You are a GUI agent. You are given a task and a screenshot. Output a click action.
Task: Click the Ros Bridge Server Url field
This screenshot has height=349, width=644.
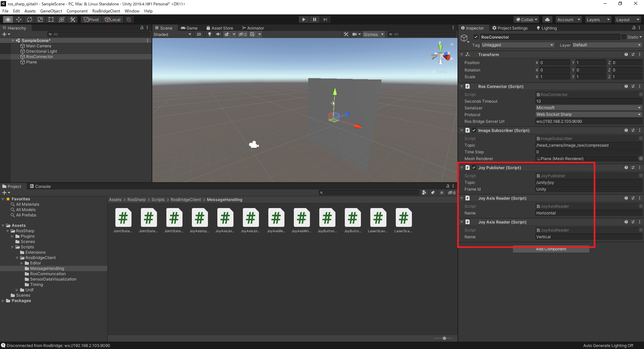tap(589, 121)
